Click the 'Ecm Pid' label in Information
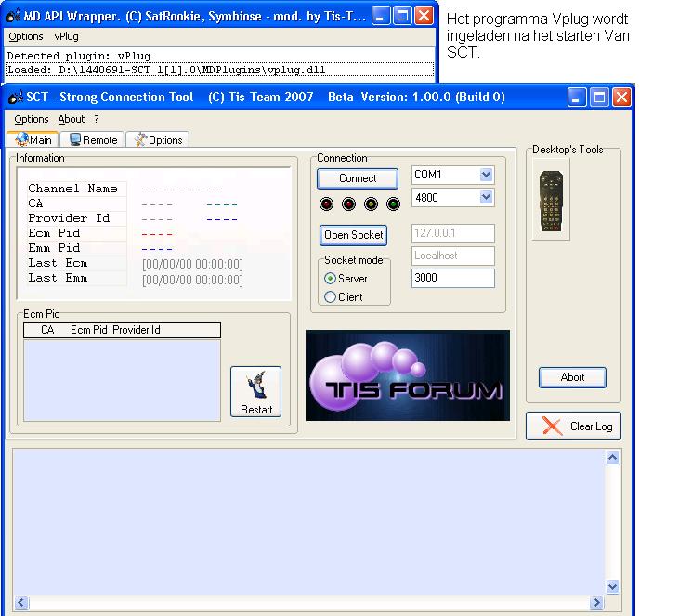 54,233
